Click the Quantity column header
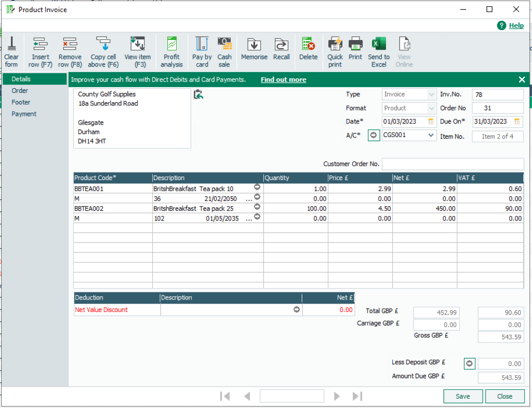This screenshot has height=408, width=532. tap(296, 178)
